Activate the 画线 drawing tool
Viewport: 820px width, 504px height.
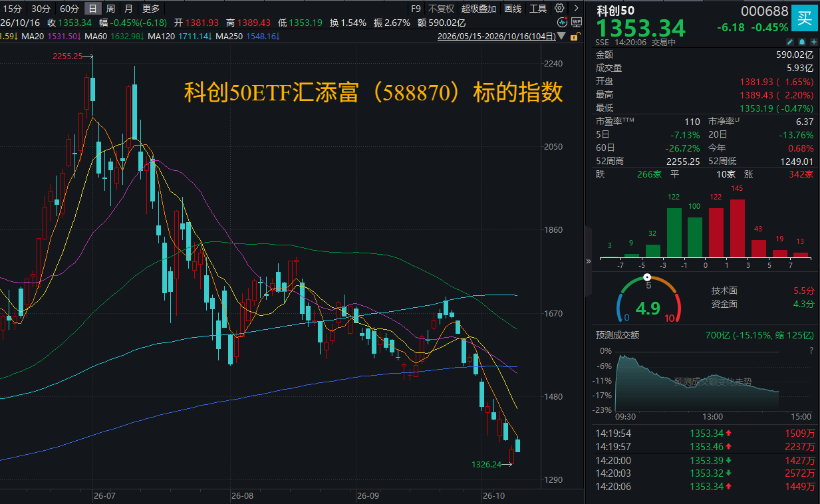coord(513,8)
